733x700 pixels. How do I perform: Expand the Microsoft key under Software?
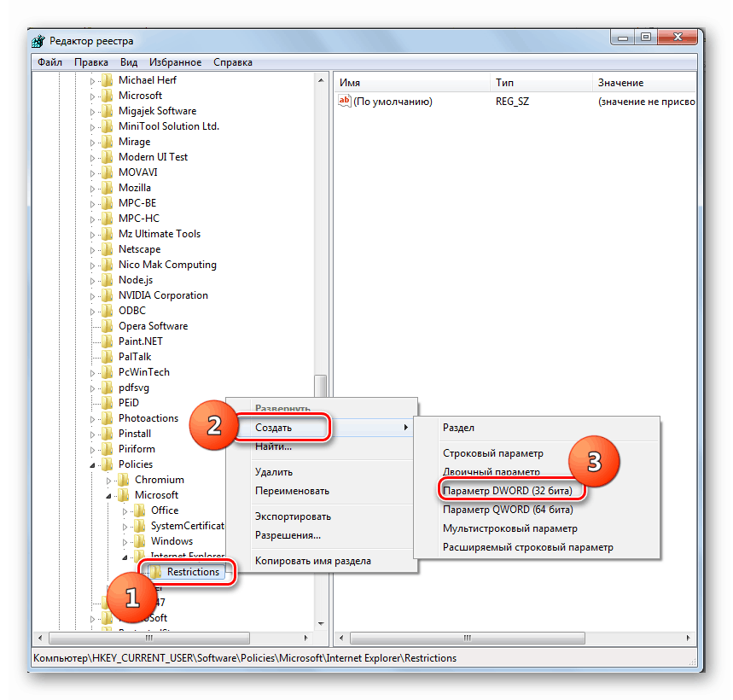(x=92, y=96)
